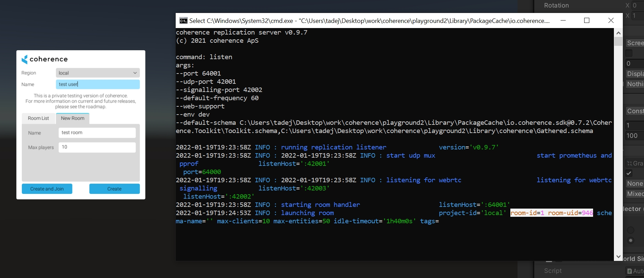
Task: Close the replication server console window
Action: tap(611, 21)
